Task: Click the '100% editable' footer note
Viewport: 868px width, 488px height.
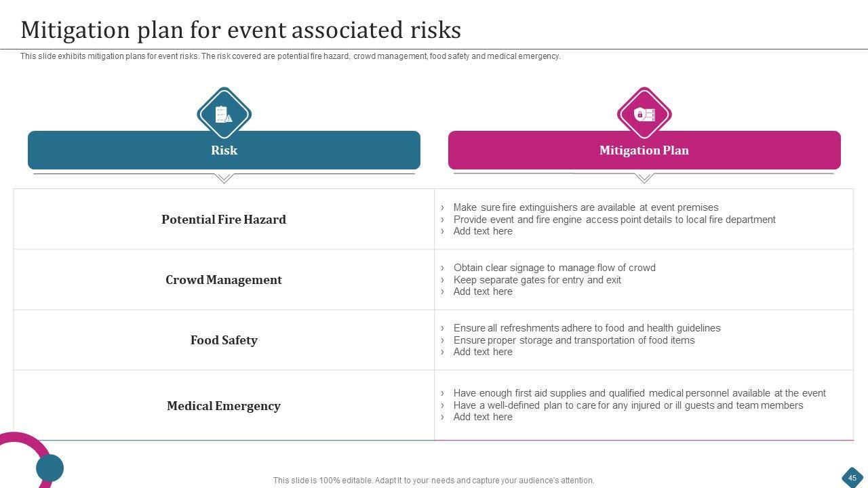Action: click(434, 481)
